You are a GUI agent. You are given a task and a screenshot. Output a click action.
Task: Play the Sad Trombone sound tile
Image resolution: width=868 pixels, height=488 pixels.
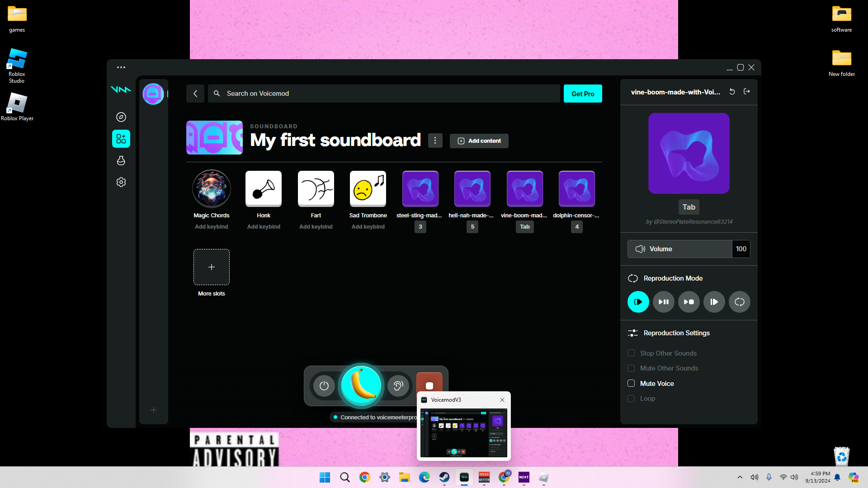coord(368,189)
